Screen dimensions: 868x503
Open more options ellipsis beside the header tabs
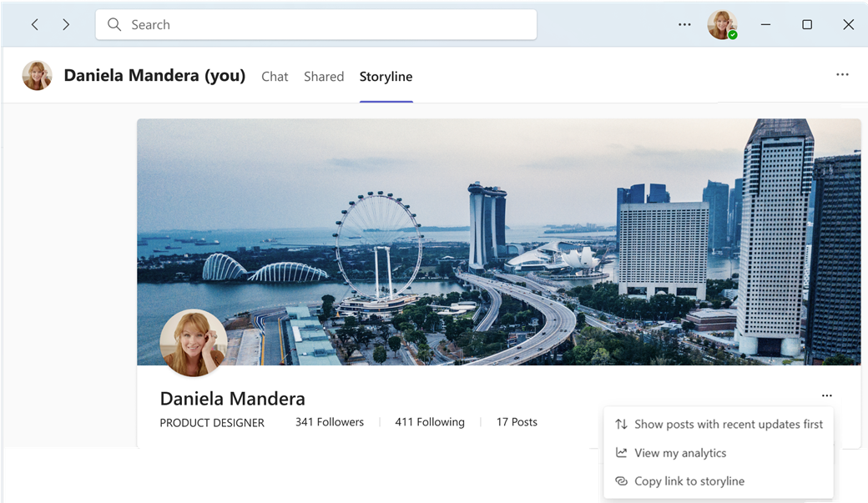click(x=842, y=75)
